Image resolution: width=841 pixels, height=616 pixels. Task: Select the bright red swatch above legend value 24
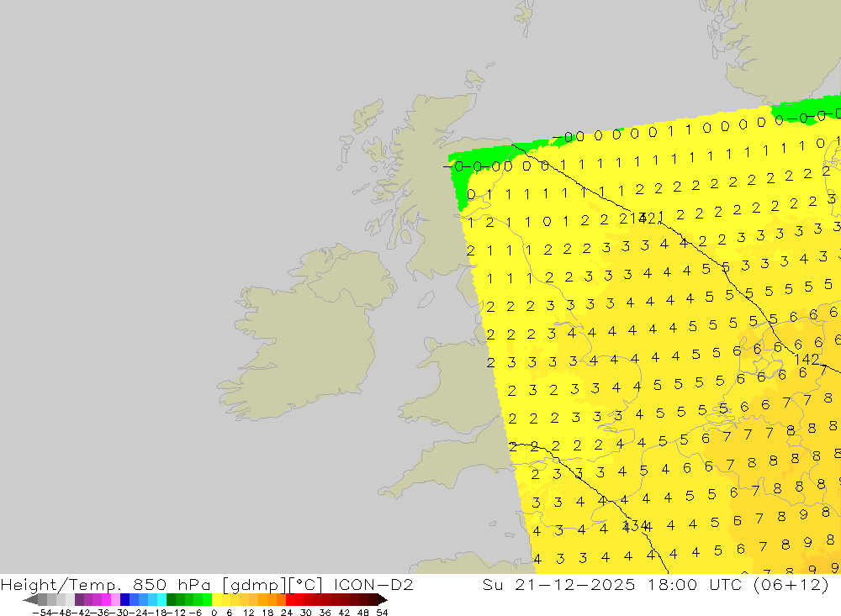290,599
